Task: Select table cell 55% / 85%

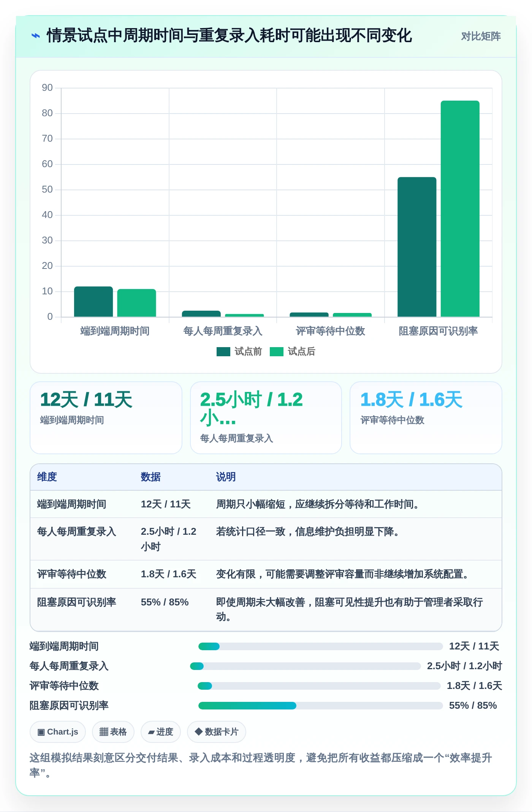Action: click(165, 602)
